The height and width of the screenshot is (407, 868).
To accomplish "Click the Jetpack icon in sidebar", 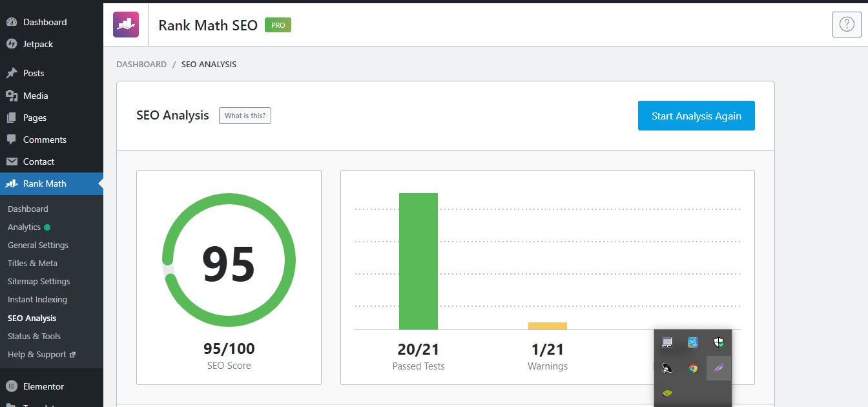I will pyautogui.click(x=12, y=44).
